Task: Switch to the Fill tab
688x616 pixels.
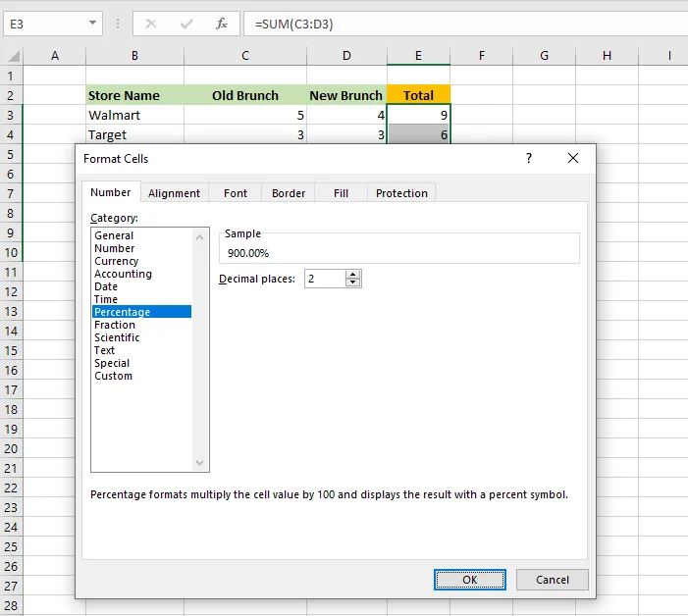Action: coord(341,193)
